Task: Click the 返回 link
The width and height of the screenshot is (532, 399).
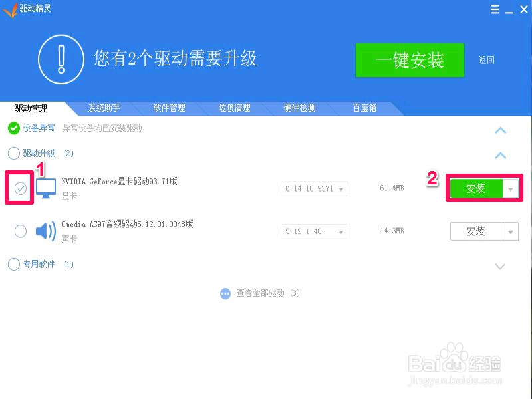Action: tap(487, 60)
